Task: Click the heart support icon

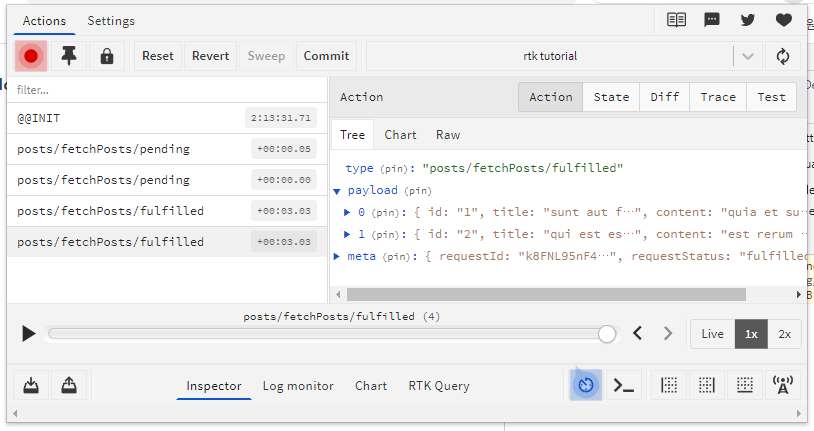Action: (783, 20)
